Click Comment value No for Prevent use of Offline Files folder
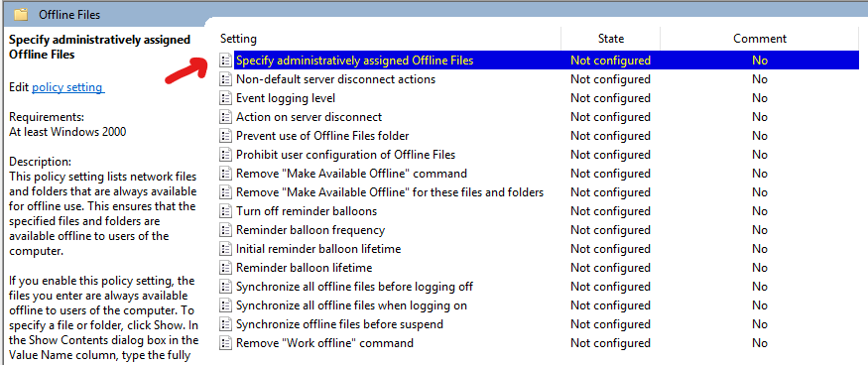The height and width of the screenshot is (365, 868). click(760, 136)
